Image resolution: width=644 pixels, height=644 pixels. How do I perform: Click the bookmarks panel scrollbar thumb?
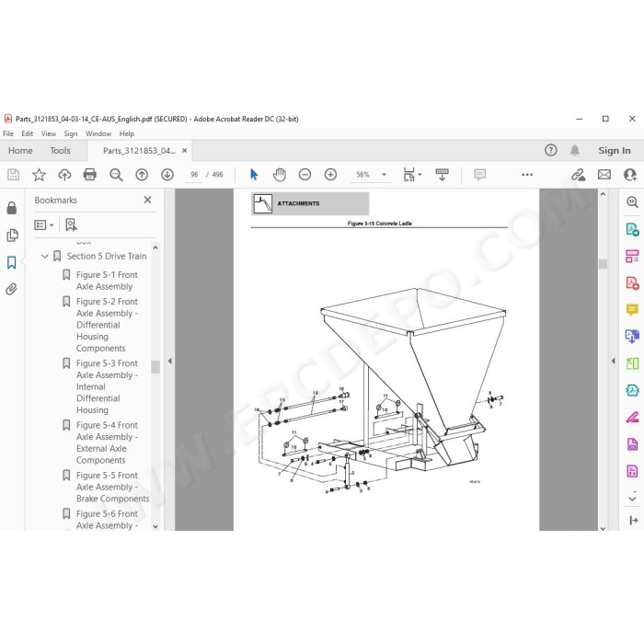[x=155, y=367]
